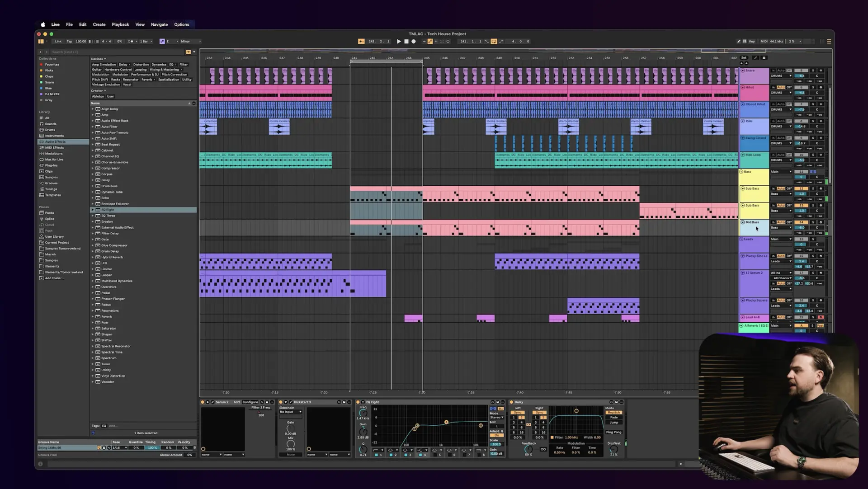Open the Playback menu

point(120,24)
